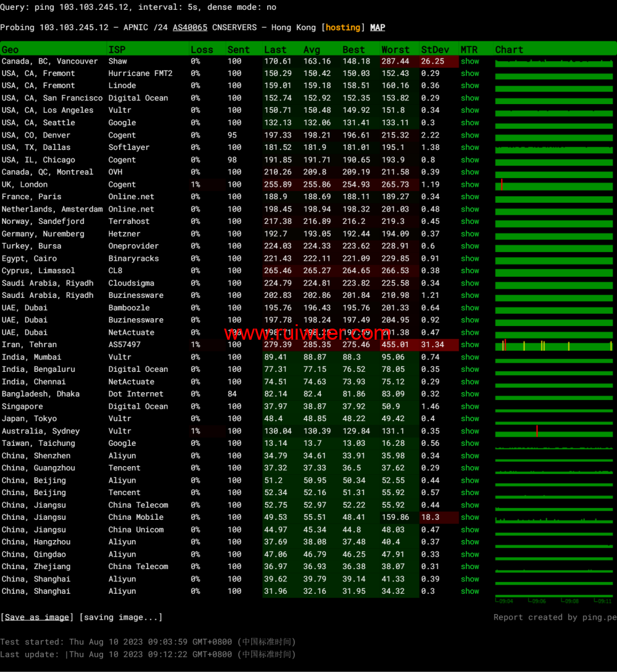Click the Loss column header
Viewport: 617px width, 672px height.
[x=202, y=49]
